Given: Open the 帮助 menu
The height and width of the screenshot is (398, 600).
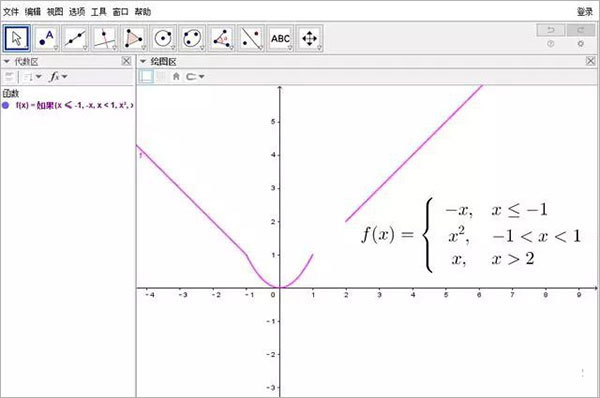Looking at the screenshot, I should [x=142, y=12].
